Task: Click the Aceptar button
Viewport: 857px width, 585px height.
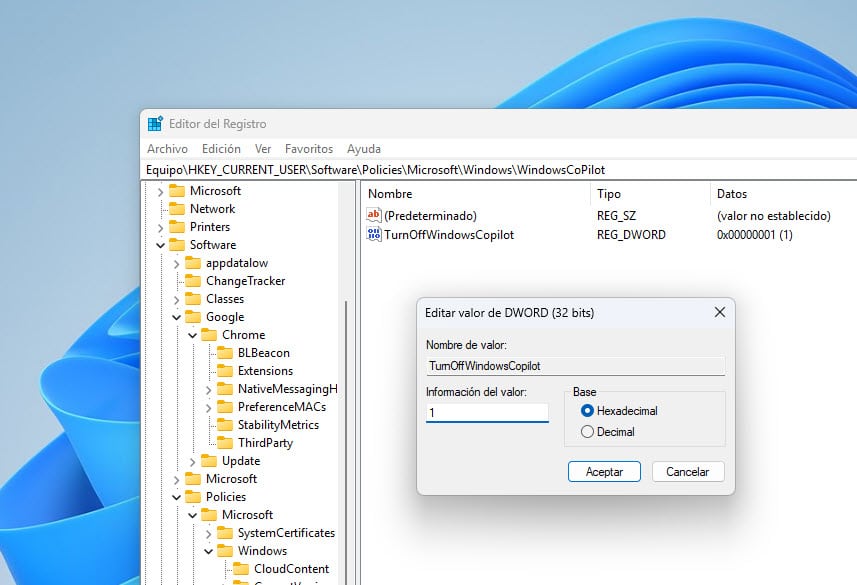Action: click(x=604, y=472)
